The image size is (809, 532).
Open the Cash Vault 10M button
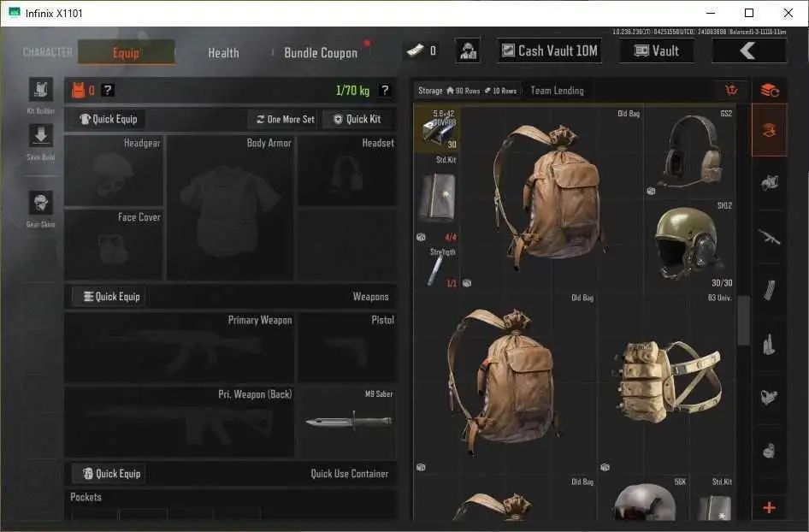(x=550, y=50)
